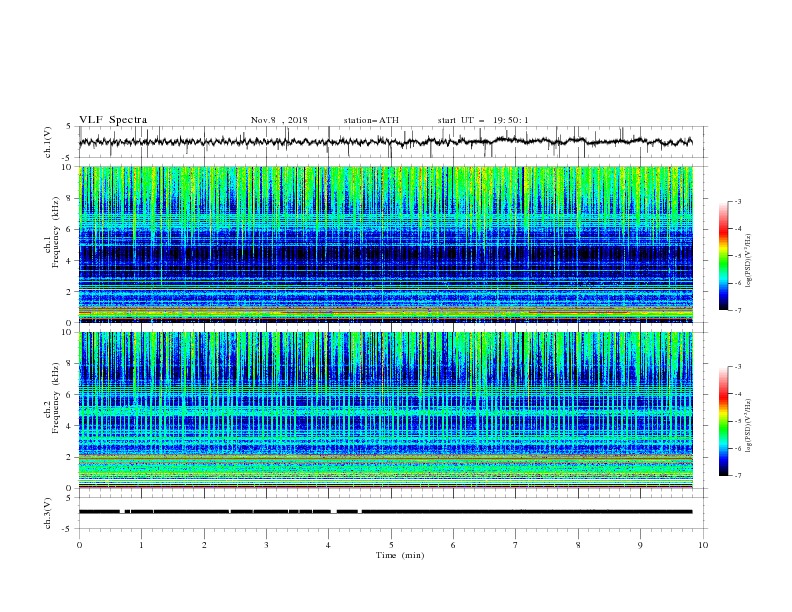Click time axis tick label "7"

516,545
